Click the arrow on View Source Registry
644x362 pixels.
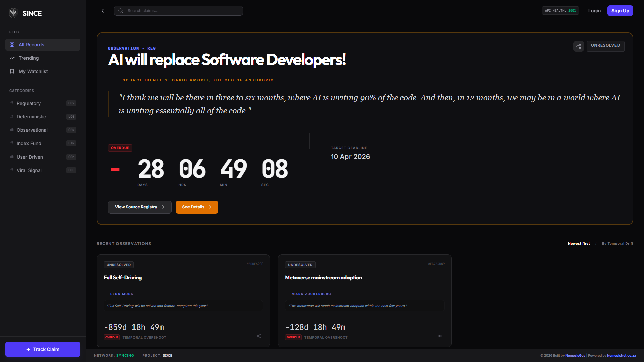pos(162,207)
